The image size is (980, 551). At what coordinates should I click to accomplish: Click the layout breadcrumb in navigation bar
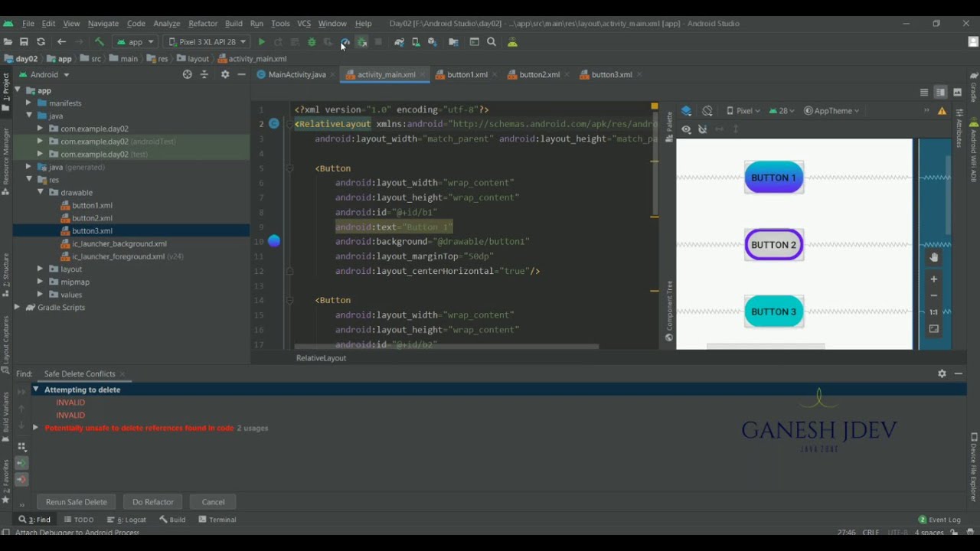click(x=193, y=59)
